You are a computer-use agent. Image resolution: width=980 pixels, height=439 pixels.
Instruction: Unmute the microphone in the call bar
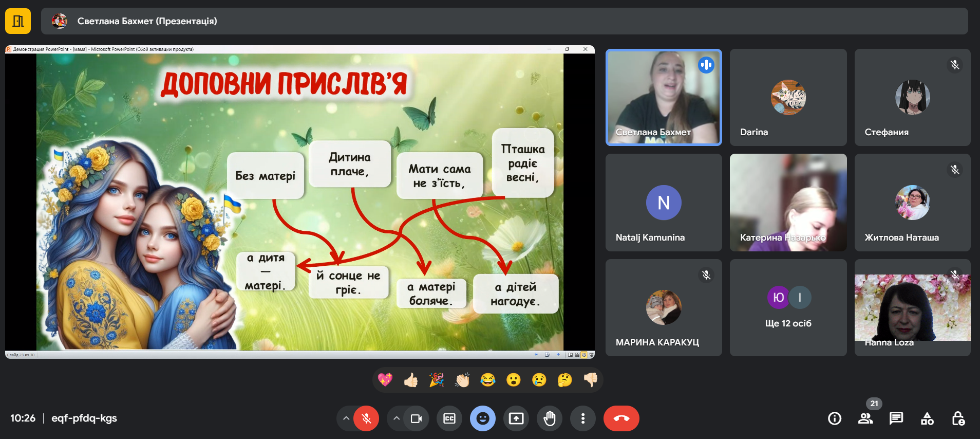[366, 418]
